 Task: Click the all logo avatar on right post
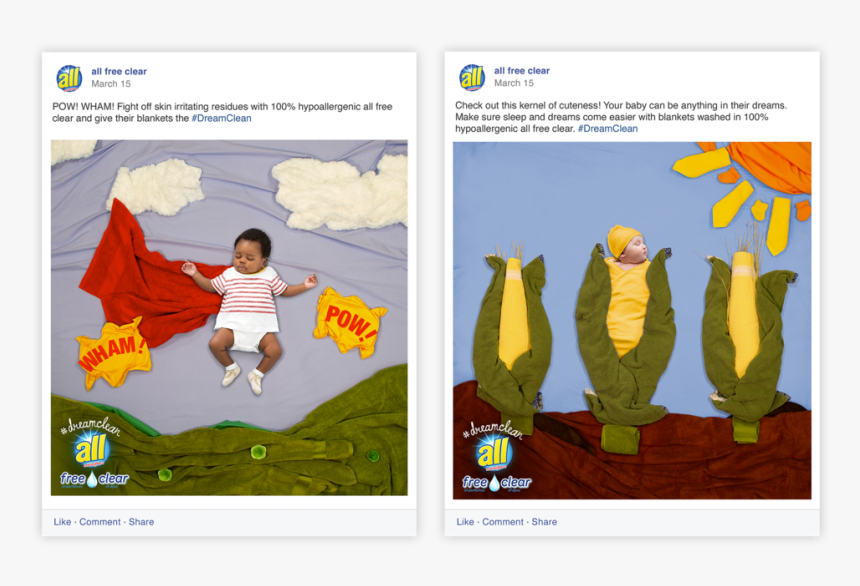click(x=472, y=77)
